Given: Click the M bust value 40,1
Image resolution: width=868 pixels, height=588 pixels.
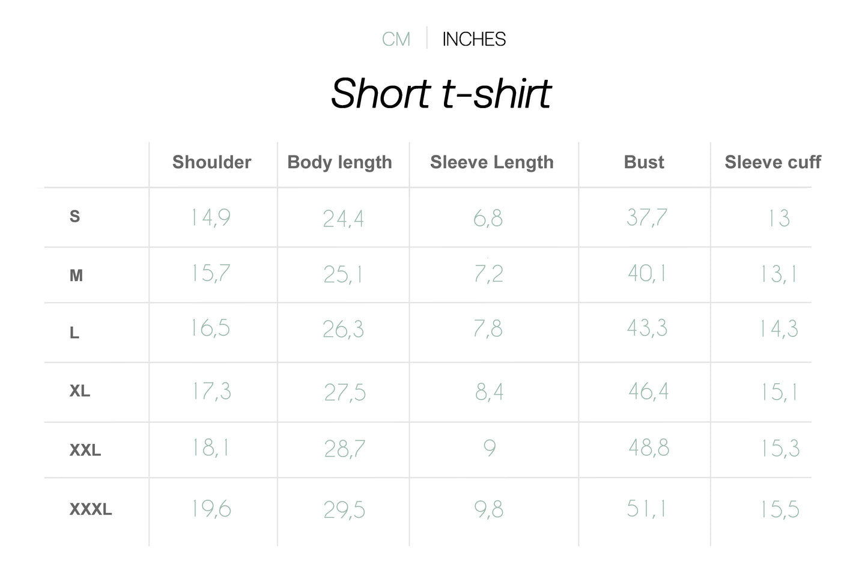Looking at the screenshot, I should [647, 273].
